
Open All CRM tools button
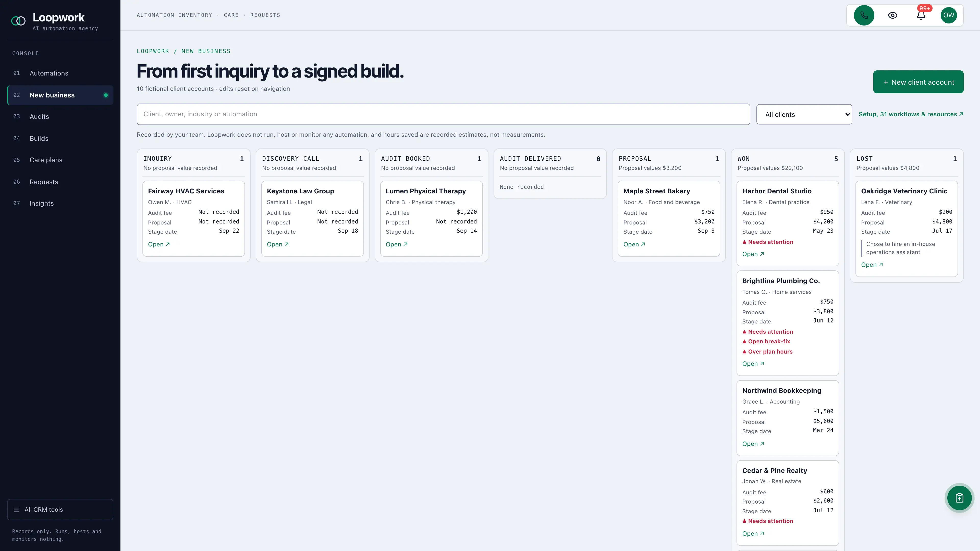pos(60,510)
